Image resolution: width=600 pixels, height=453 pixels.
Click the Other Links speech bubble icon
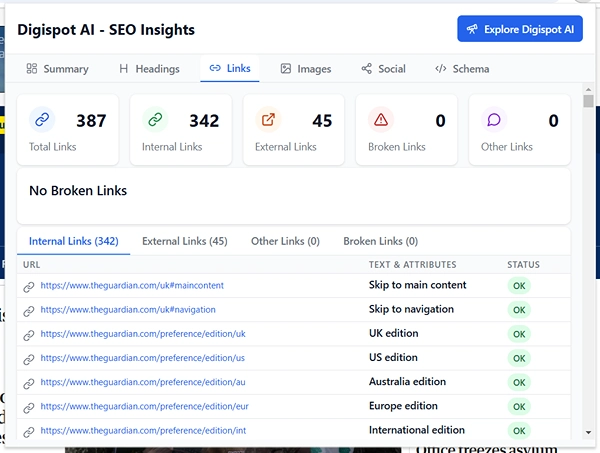point(494,120)
